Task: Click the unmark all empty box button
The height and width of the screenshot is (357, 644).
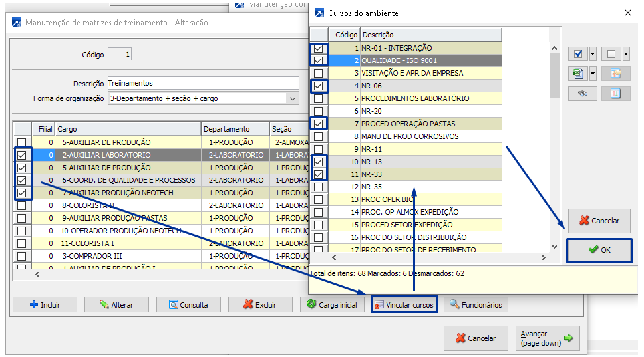Action: pos(611,54)
